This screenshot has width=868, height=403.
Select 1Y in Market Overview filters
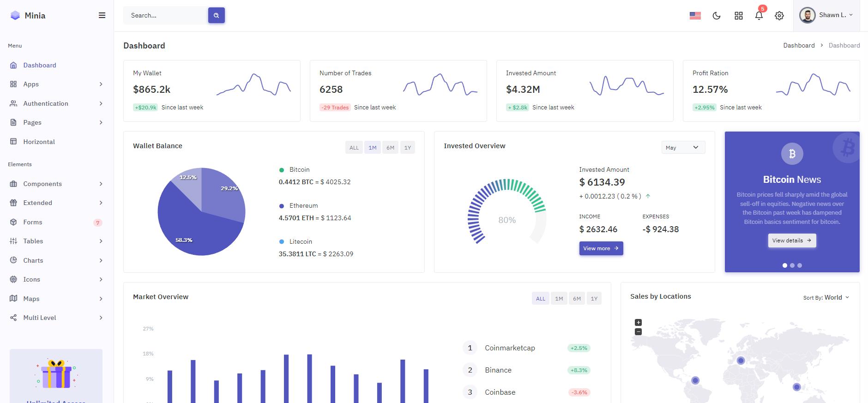pos(594,299)
